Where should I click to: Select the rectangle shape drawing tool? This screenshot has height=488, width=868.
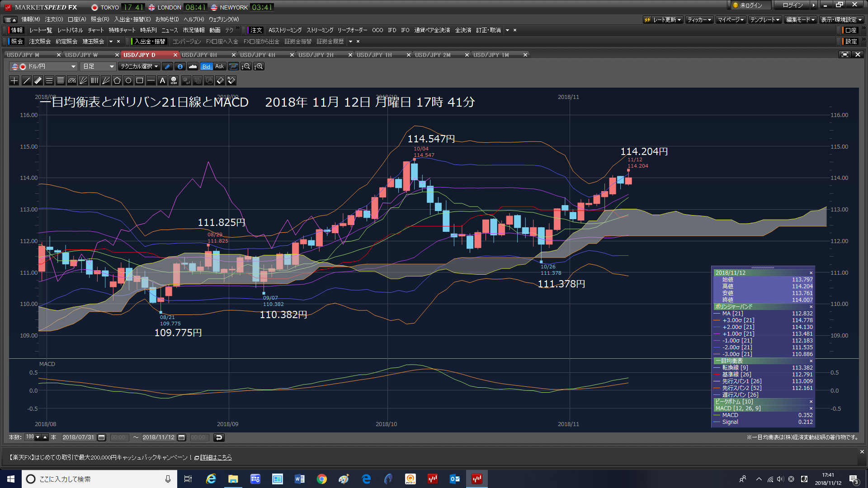[x=140, y=80]
